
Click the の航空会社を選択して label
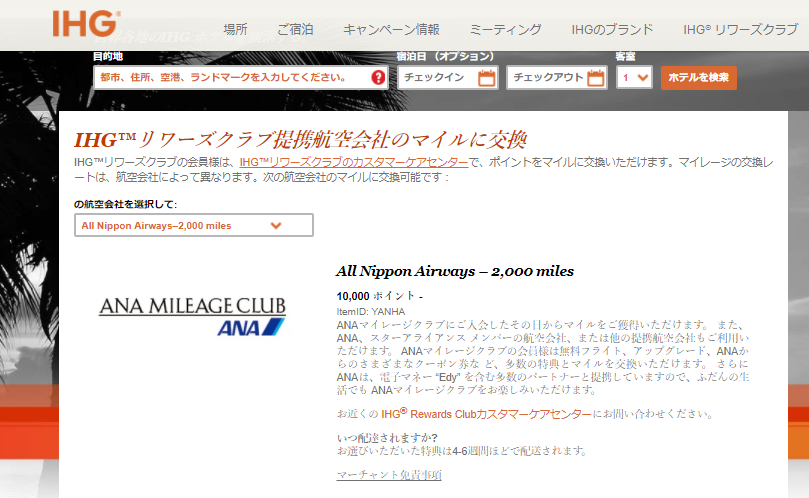pyautogui.click(x=125, y=204)
